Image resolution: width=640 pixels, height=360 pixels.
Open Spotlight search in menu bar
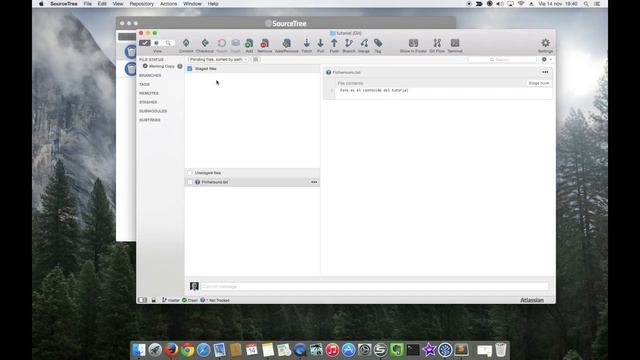coord(586,4)
